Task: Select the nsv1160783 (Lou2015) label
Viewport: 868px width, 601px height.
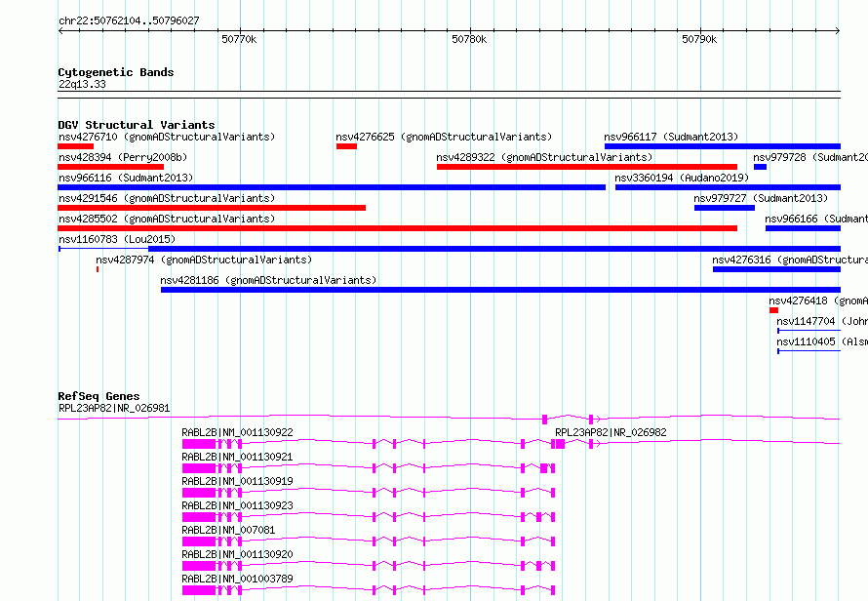Action: coord(117,239)
